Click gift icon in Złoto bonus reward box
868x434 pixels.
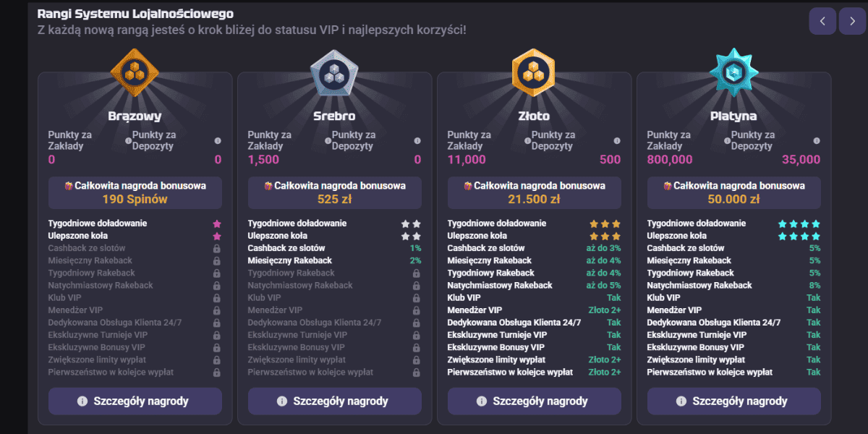tap(468, 186)
